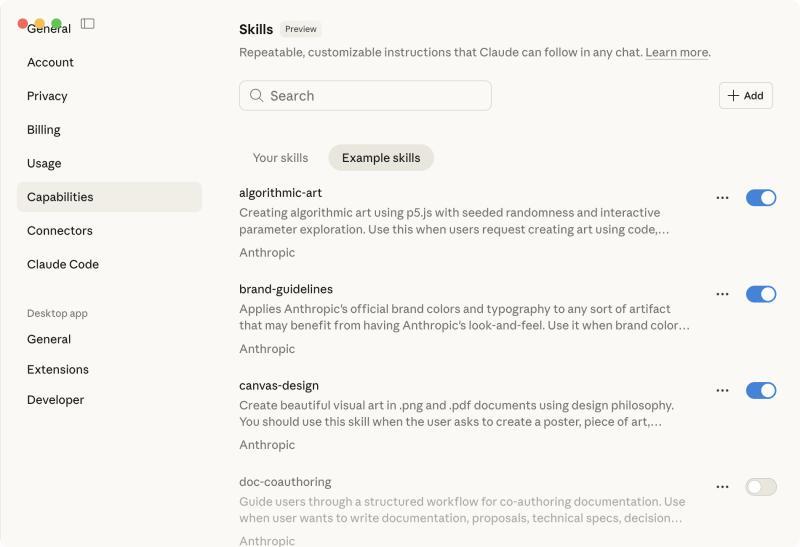The width and height of the screenshot is (800, 547).
Task: Open more options for canvas-design skill
Action: [722, 390]
